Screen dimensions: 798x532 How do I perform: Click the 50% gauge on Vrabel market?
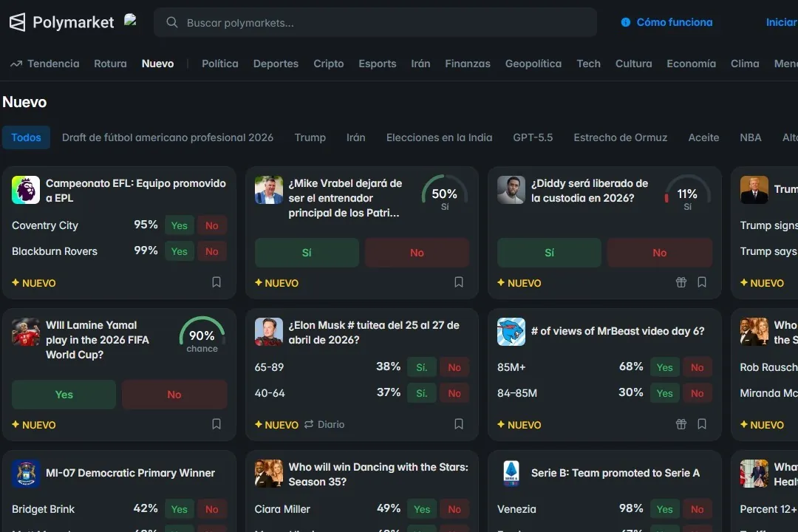444,194
